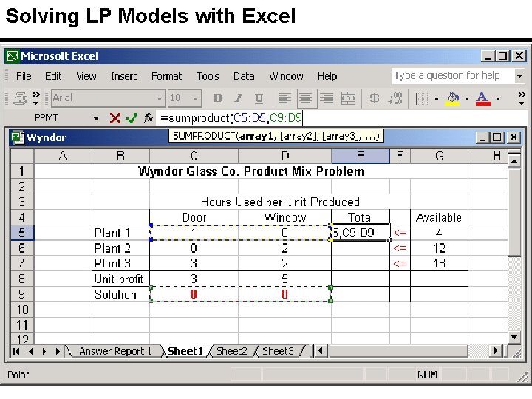Open the font size 10 dropdown
The image size is (532, 399).
196,99
